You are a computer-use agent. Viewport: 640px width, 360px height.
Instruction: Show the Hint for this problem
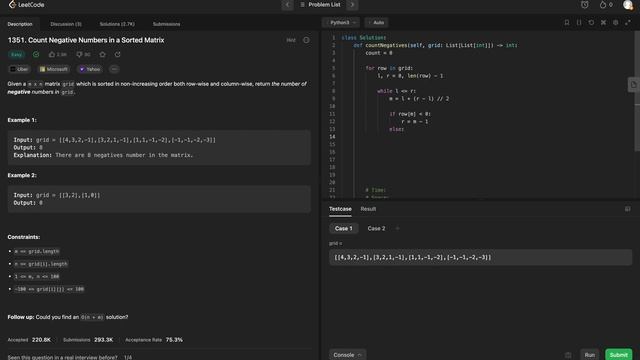(x=291, y=40)
